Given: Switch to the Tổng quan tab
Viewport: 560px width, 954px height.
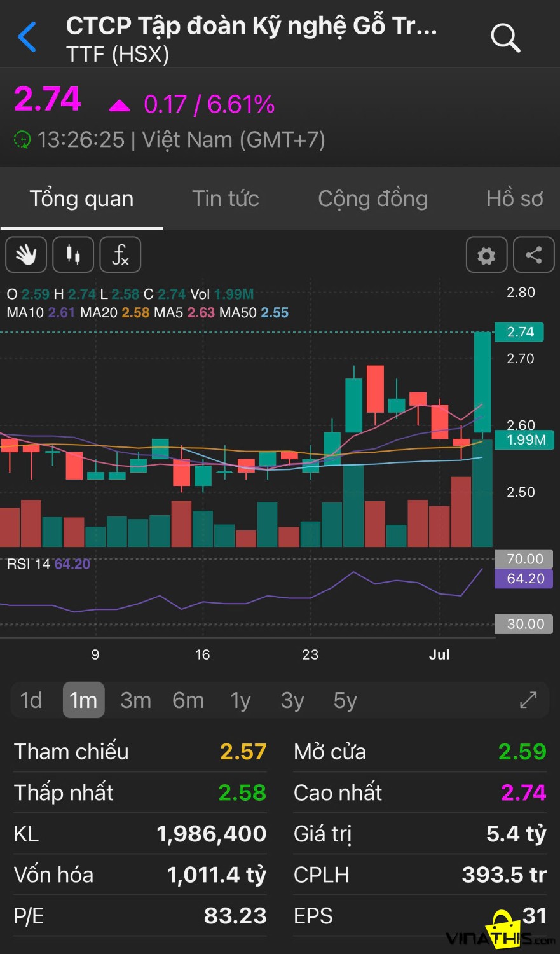Looking at the screenshot, I should coord(81,198).
